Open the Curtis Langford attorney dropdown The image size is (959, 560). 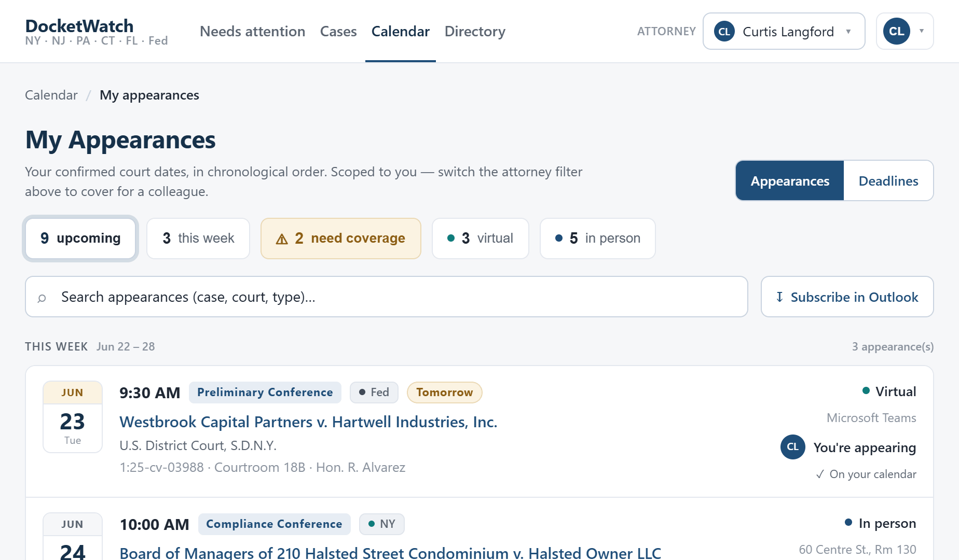tap(784, 31)
